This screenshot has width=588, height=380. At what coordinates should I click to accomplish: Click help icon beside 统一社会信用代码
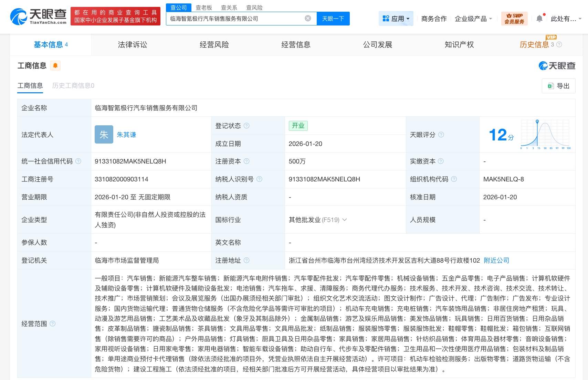pyautogui.click(x=78, y=161)
